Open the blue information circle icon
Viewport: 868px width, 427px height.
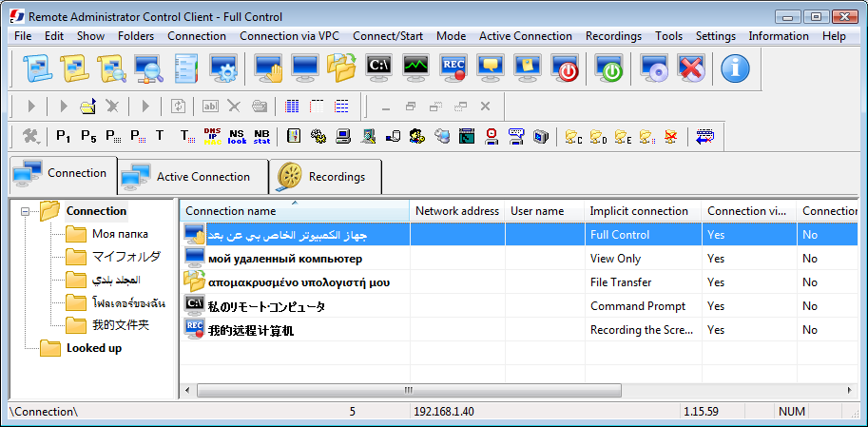coord(735,68)
